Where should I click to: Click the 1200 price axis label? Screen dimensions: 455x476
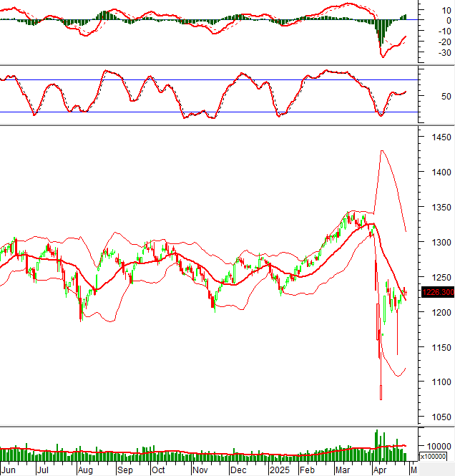[x=441, y=312]
